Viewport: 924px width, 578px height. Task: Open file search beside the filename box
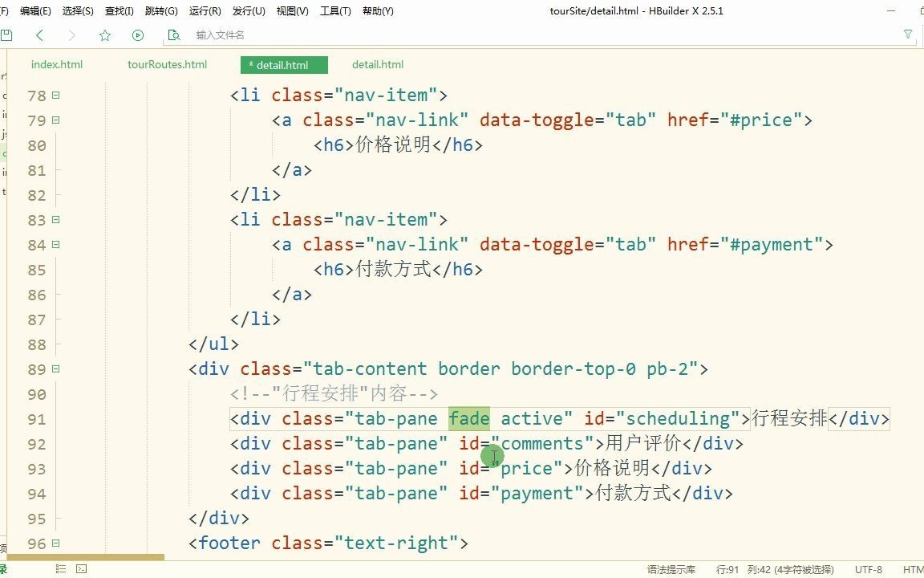tap(175, 35)
